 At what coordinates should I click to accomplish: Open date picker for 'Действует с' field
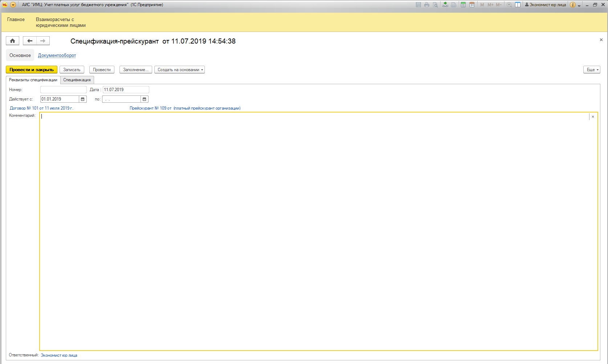coord(83,99)
